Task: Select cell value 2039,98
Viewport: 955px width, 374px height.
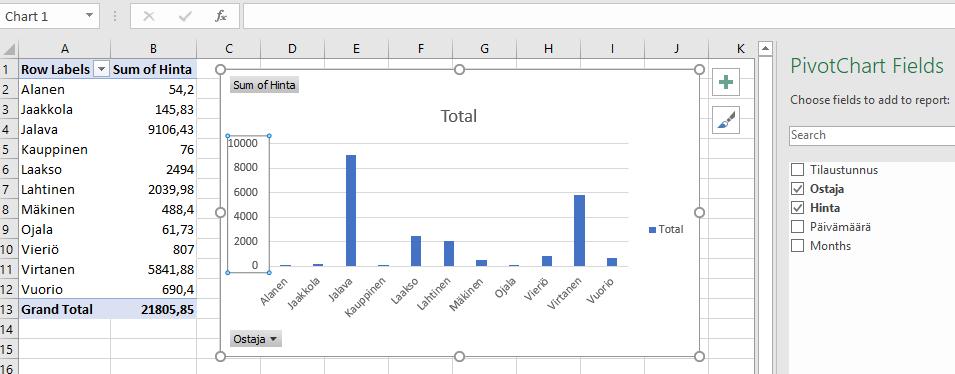Action: coord(153,189)
